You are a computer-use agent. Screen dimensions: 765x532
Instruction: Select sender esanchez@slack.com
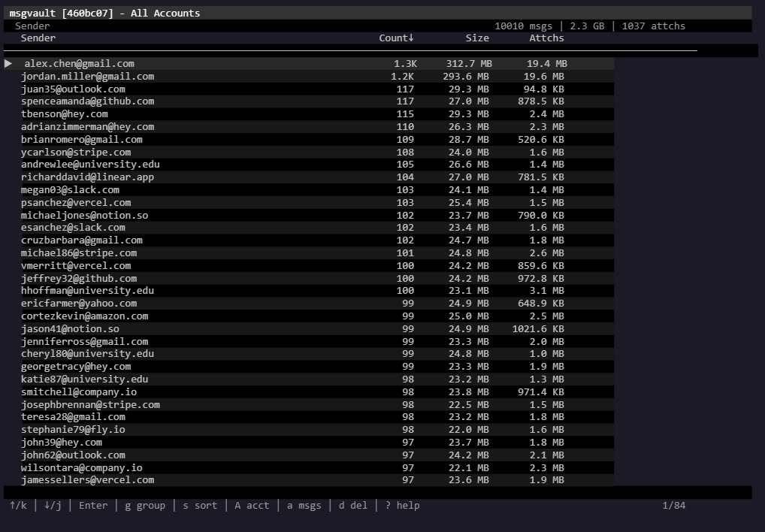coord(309,228)
